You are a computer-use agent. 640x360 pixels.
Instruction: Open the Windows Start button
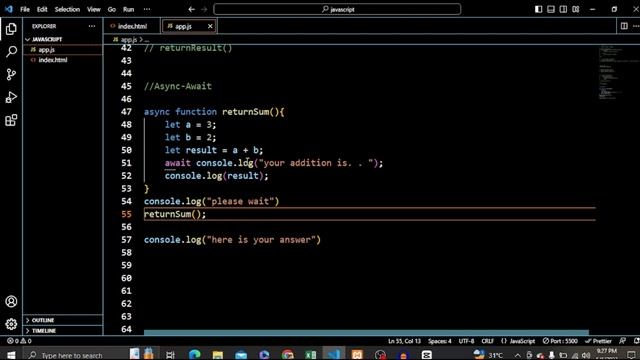(11, 355)
